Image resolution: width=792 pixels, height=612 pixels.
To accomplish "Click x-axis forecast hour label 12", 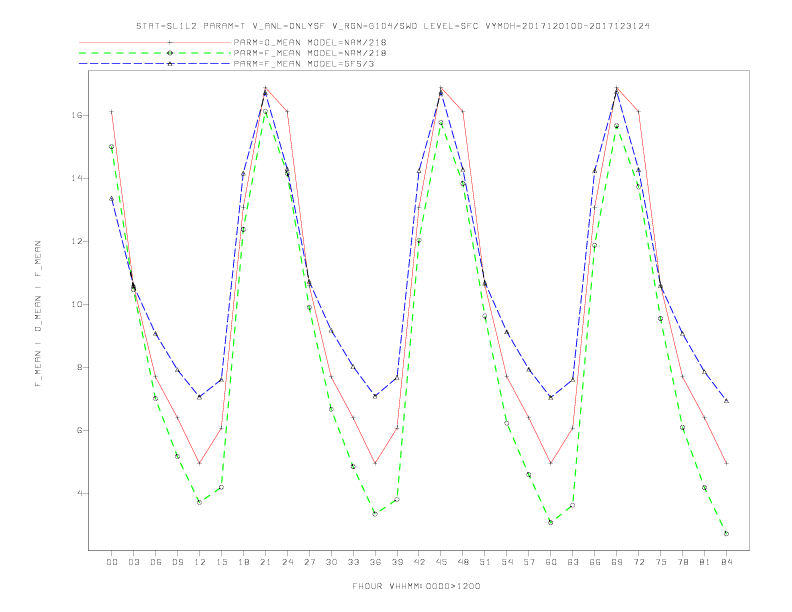I will click(200, 562).
